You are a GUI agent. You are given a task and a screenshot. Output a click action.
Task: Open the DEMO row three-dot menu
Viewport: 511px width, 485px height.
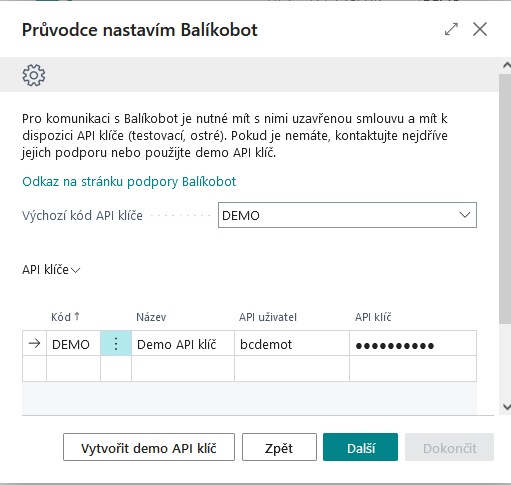(x=116, y=343)
